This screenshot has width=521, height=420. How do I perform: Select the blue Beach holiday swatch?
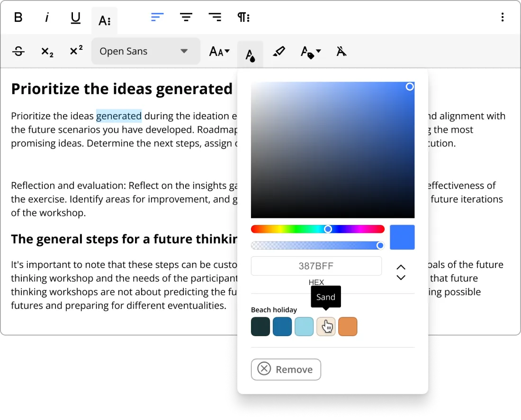(282, 327)
